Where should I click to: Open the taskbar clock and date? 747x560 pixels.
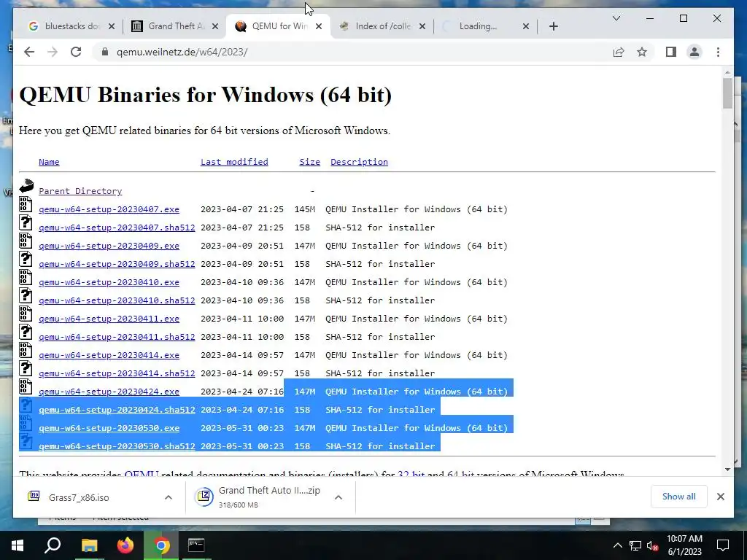click(684, 545)
